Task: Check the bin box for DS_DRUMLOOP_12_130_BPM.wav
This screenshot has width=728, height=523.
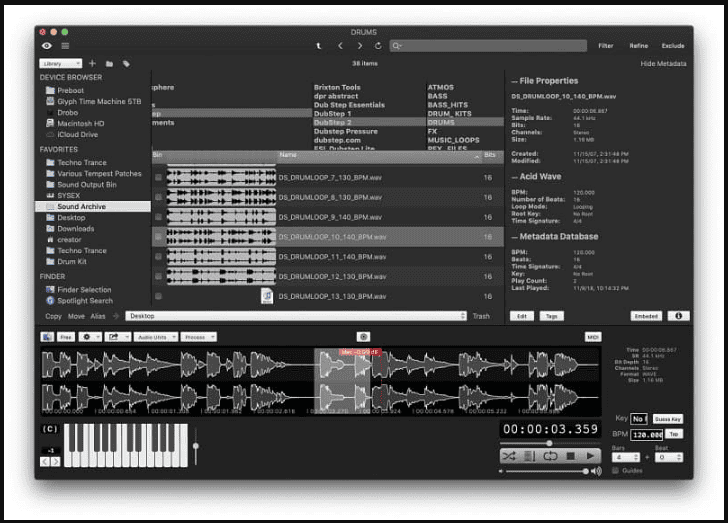Action: point(158,276)
